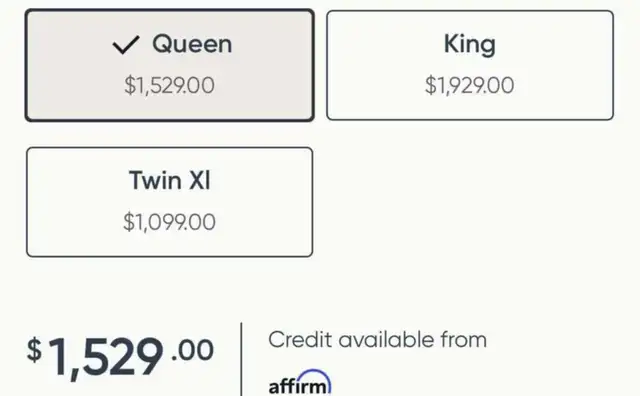This screenshot has width=640, height=396.
Task: Select the Queen size option
Action: [169, 65]
